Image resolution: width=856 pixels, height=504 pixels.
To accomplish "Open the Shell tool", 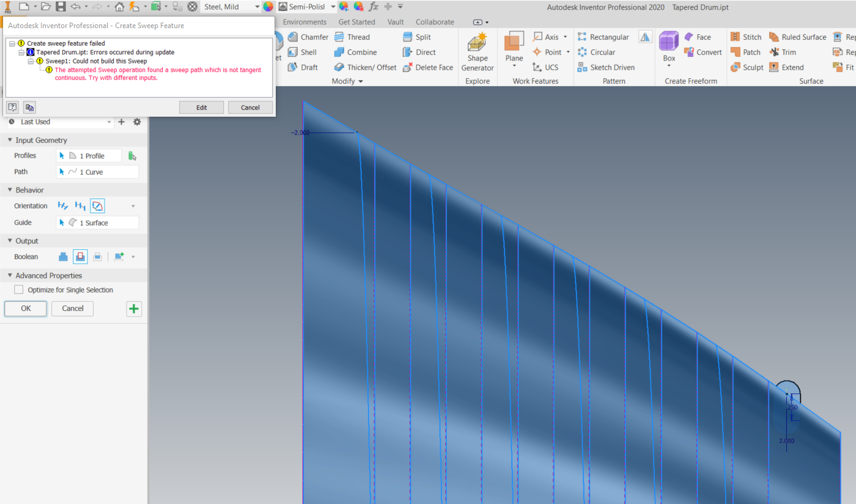I will point(304,52).
